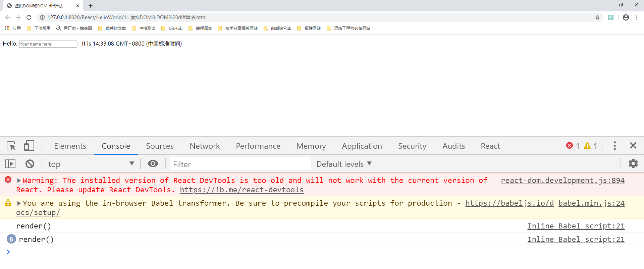Screen dimensions: 644x269
Task: Switch to the Elements tab
Action: (70, 146)
